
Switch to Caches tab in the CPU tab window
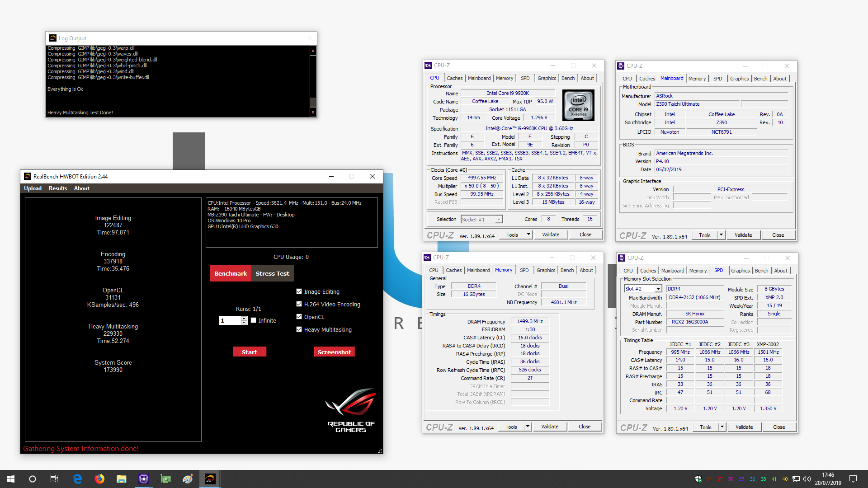click(454, 78)
